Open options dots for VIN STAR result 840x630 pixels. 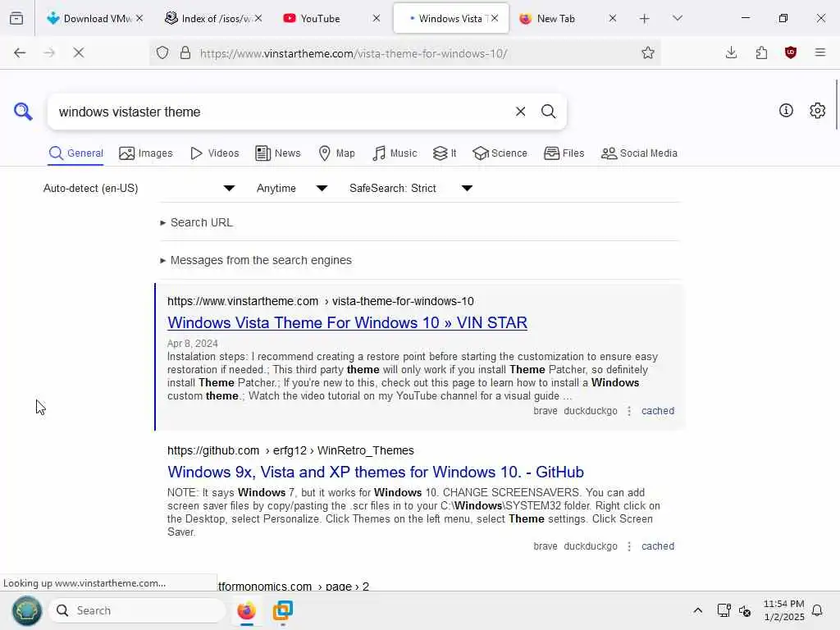[629, 411]
